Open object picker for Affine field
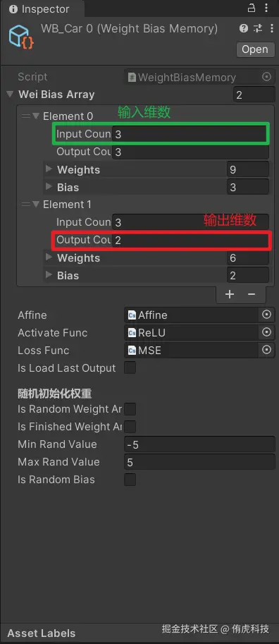 [x=267, y=315]
